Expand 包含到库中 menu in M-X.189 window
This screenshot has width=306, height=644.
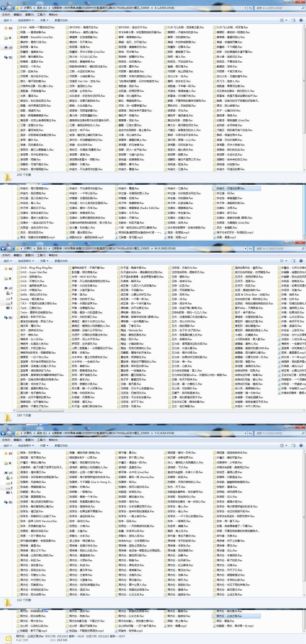pyautogui.click(x=26, y=261)
